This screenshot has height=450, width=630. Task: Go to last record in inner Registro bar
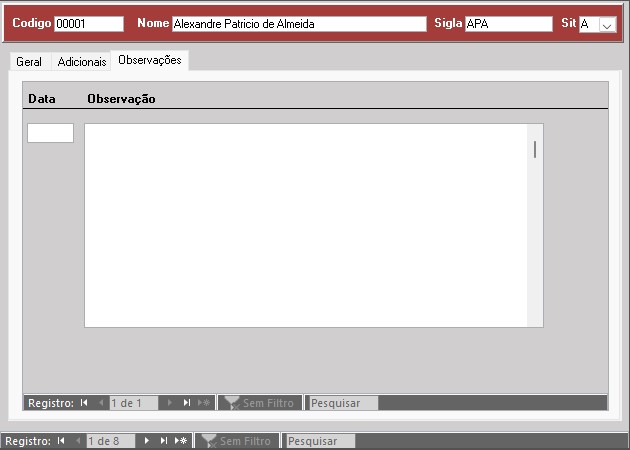tap(186, 403)
